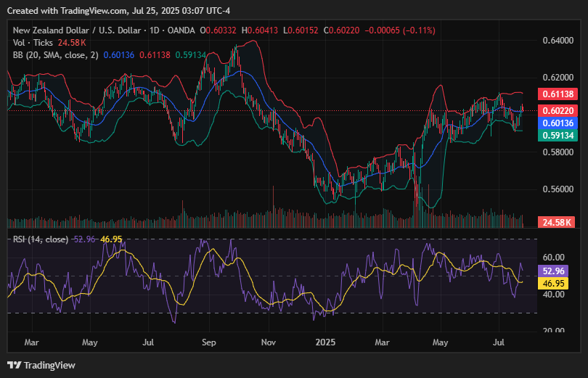
Task: Click the OANDA source label
Action: (181, 30)
